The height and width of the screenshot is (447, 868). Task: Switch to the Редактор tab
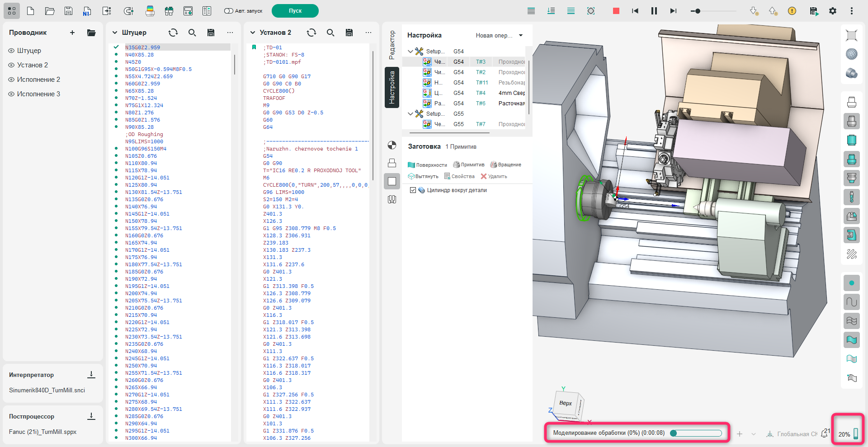coord(392,45)
